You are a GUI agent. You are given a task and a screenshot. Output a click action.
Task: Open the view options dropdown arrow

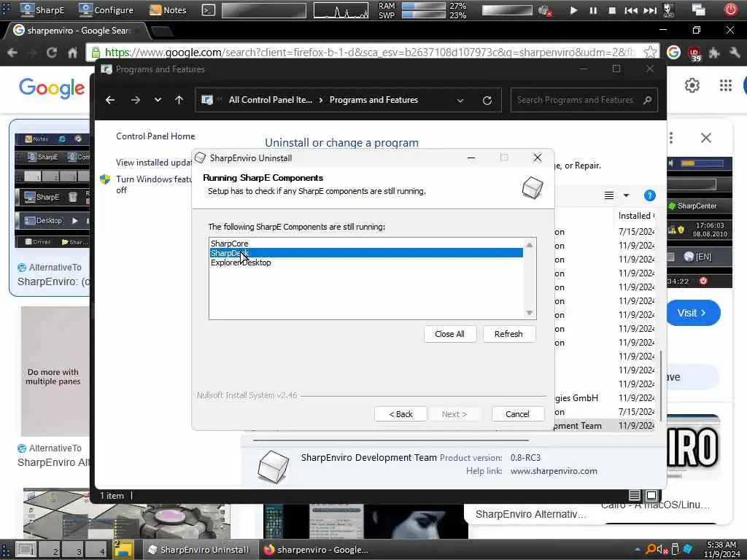627,195
